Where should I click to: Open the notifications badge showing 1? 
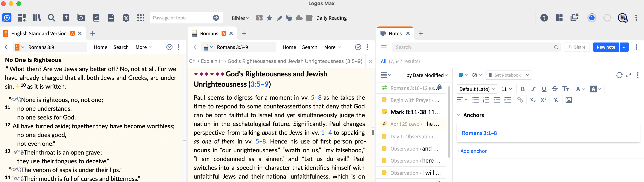pyautogui.click(x=592, y=18)
